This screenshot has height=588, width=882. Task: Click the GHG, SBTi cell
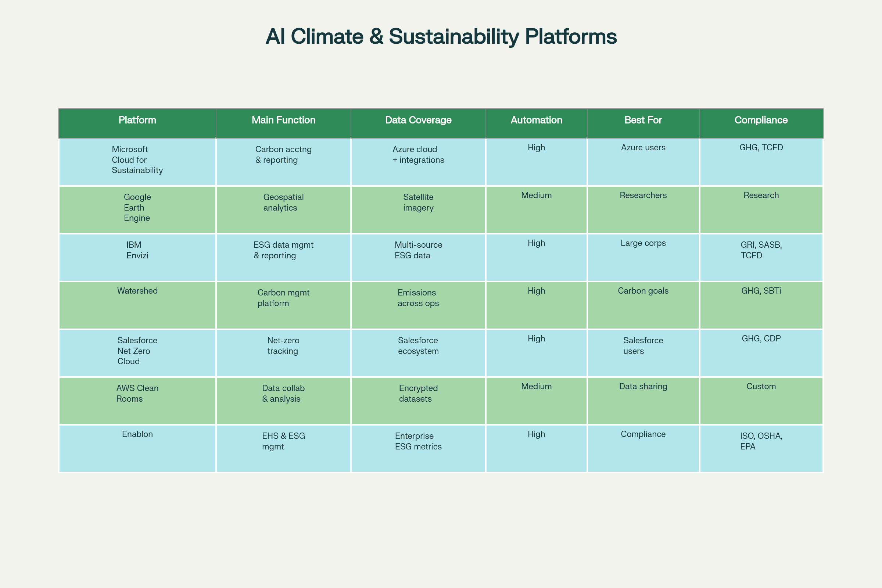tap(761, 305)
